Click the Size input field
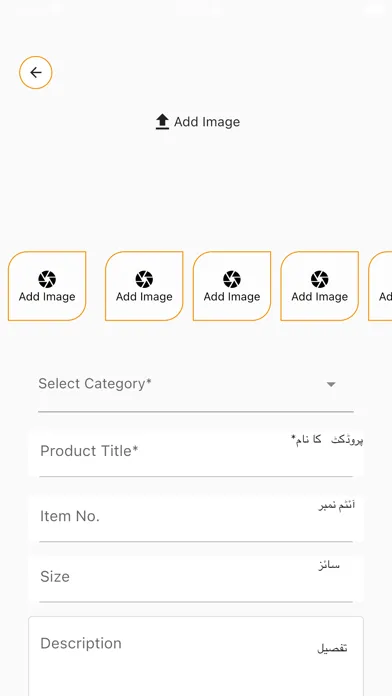The height and width of the screenshot is (696, 392). pos(196,579)
